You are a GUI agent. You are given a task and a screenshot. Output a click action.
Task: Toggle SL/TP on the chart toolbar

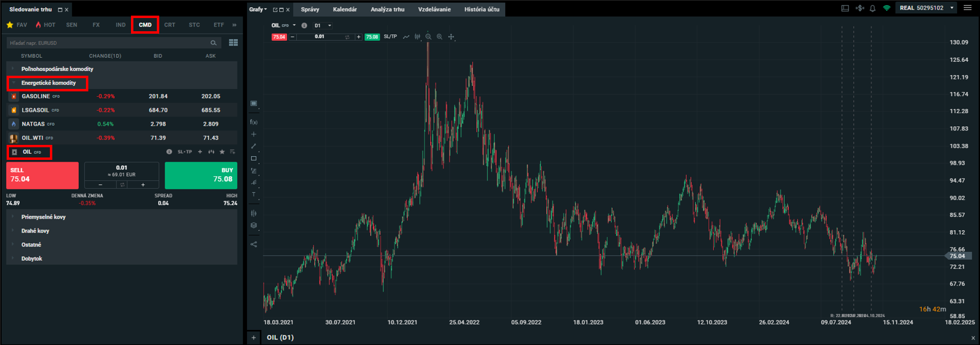coord(390,37)
